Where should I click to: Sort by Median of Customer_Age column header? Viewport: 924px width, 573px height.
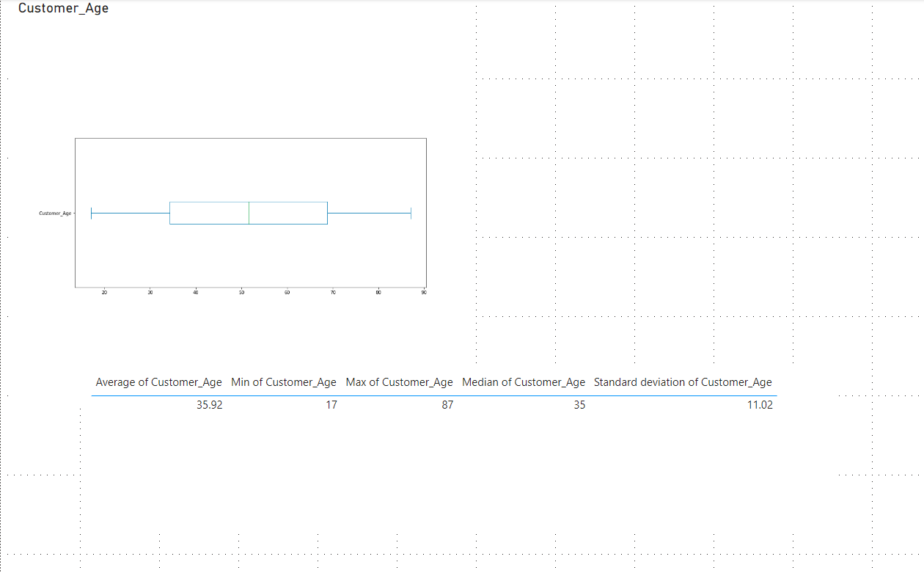tap(524, 382)
